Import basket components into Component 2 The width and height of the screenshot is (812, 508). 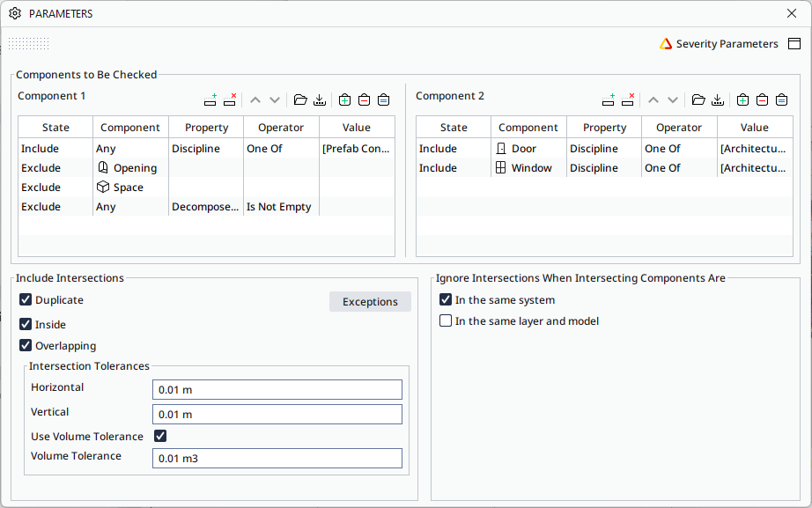click(x=718, y=99)
